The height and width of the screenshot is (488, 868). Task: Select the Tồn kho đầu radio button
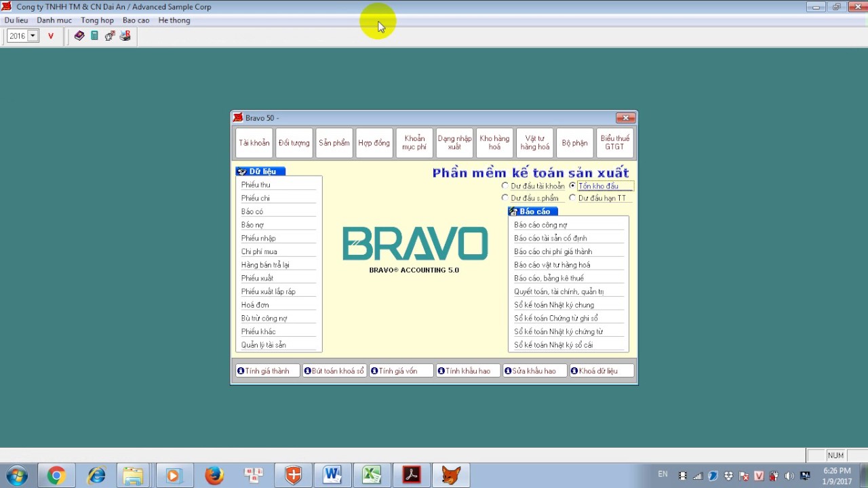572,186
